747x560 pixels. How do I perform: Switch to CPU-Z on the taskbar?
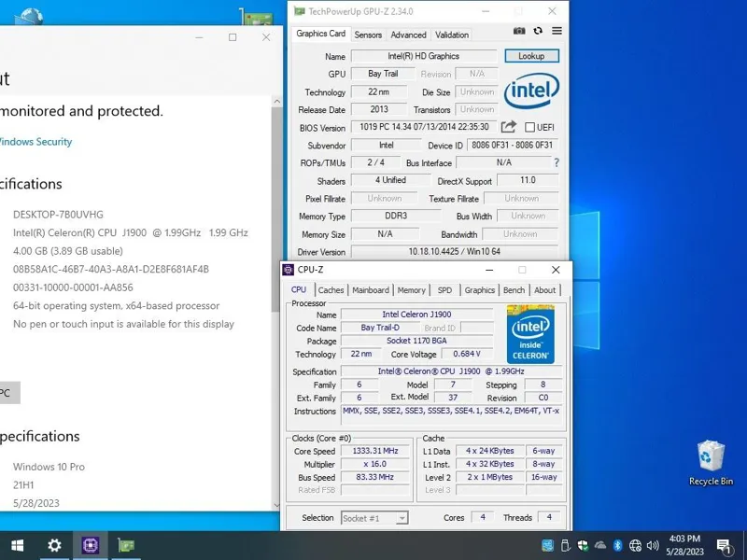coord(91,545)
